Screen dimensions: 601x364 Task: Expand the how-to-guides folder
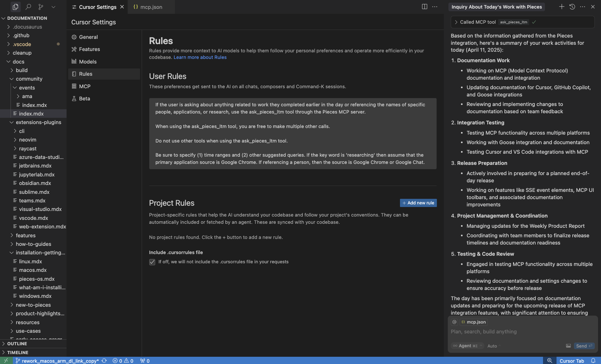(x=33, y=244)
